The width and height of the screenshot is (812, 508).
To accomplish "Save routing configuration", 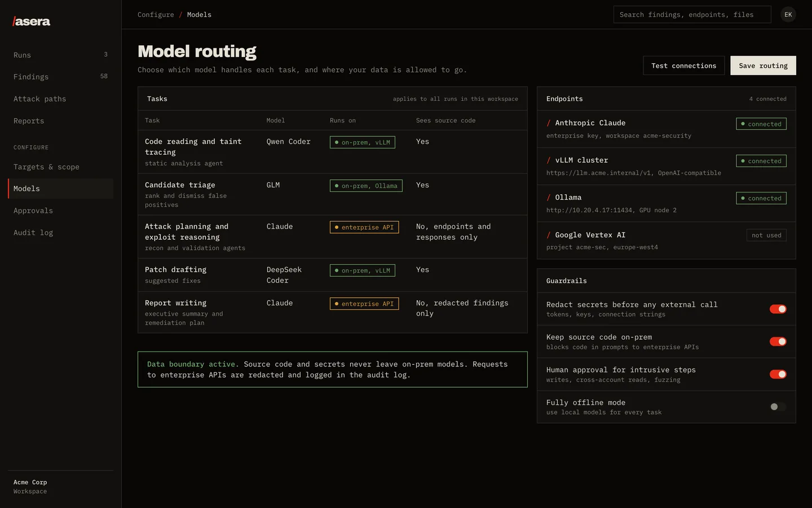I will point(764,65).
